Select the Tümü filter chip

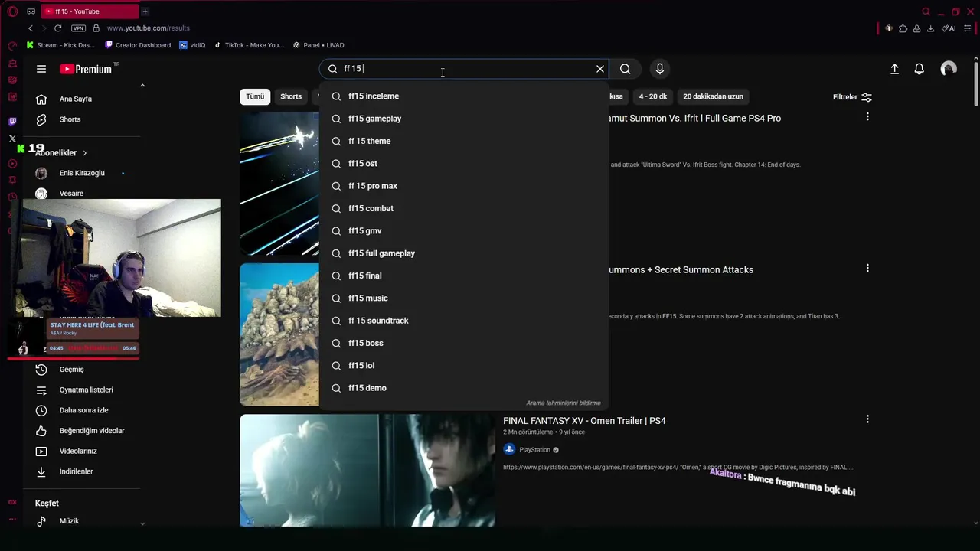(x=255, y=96)
